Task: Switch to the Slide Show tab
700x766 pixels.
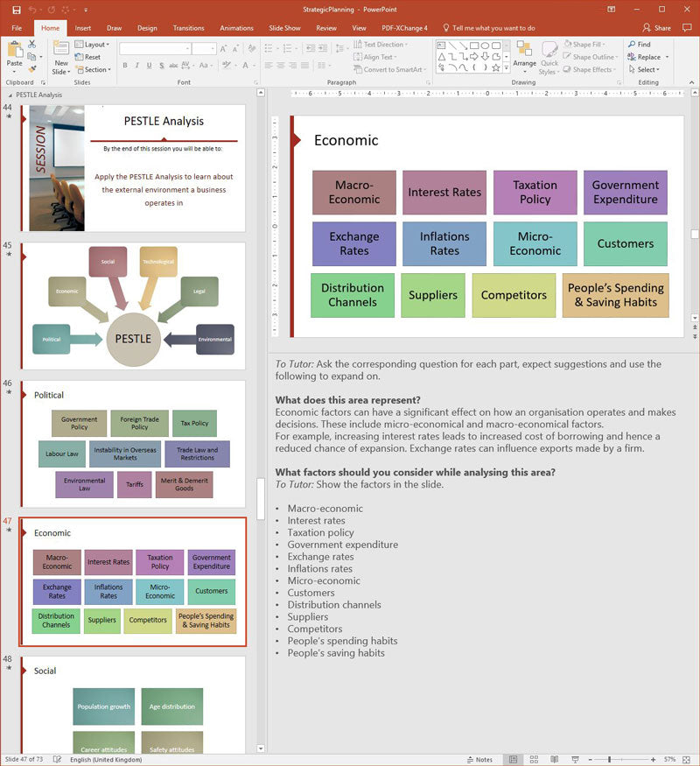Action: tap(284, 28)
